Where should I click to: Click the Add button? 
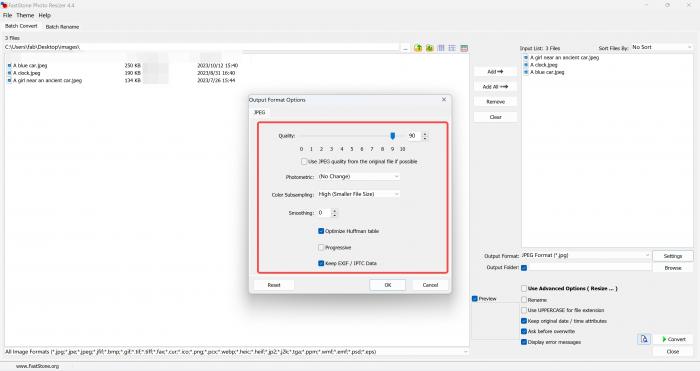(496, 71)
